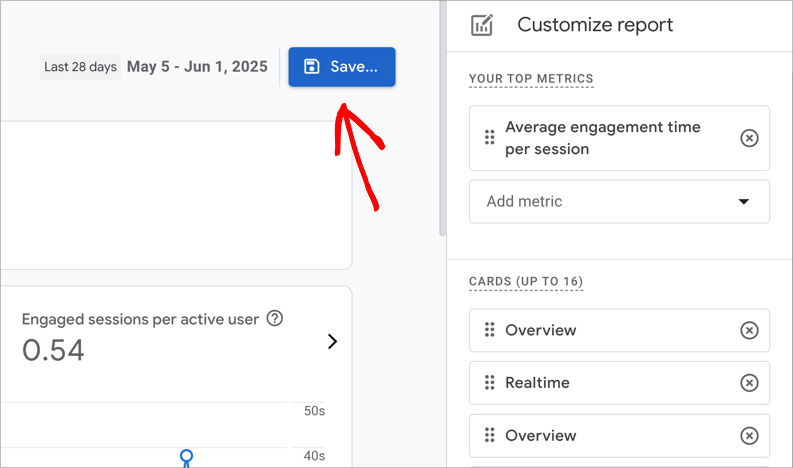
Task: Open the Last 28 days date range
Action: coord(80,67)
